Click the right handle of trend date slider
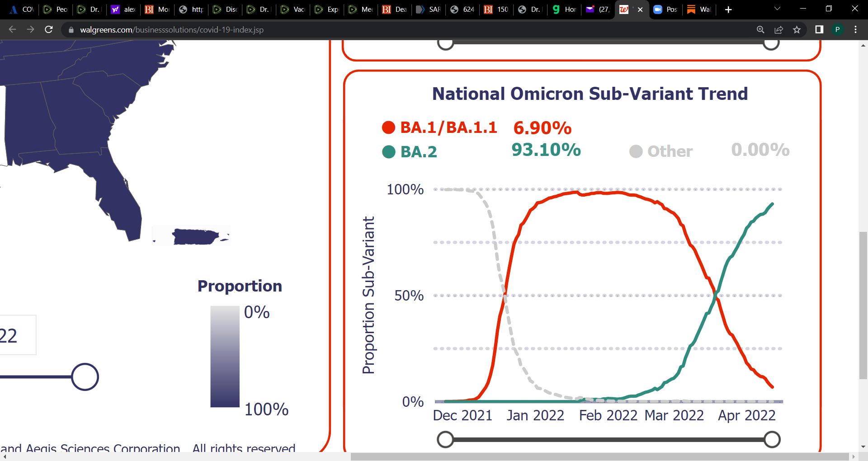This screenshot has width=868, height=461. click(772, 439)
